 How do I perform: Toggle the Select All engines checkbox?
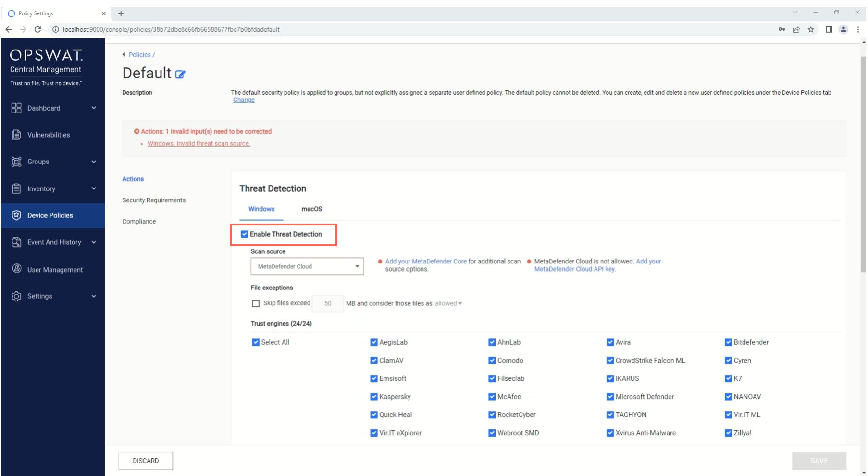tap(256, 342)
